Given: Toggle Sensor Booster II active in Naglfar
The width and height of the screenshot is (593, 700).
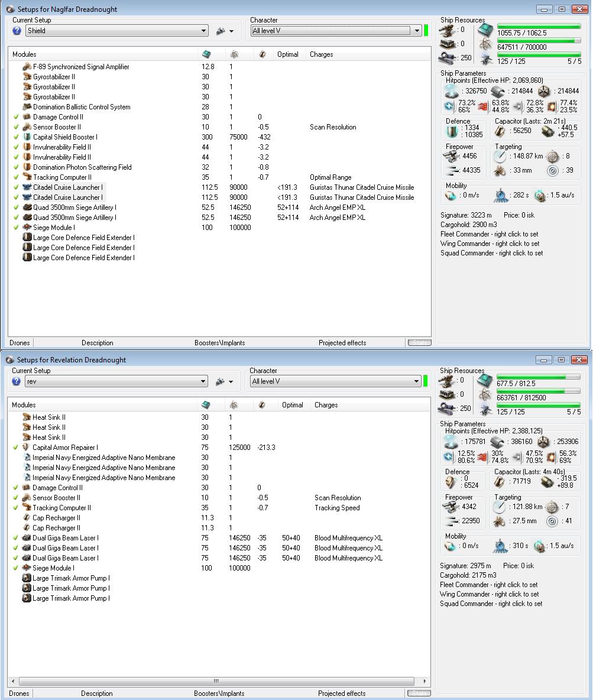Looking at the screenshot, I should (x=16, y=127).
